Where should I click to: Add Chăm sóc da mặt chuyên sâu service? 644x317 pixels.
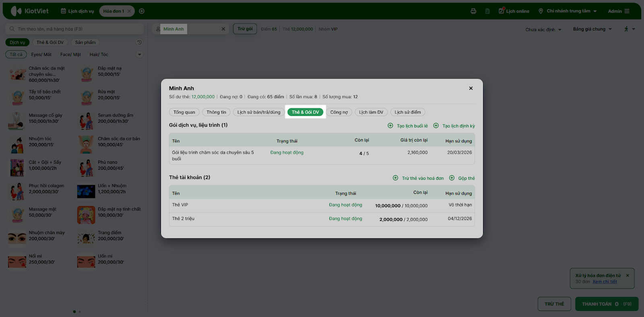pyautogui.click(x=38, y=74)
